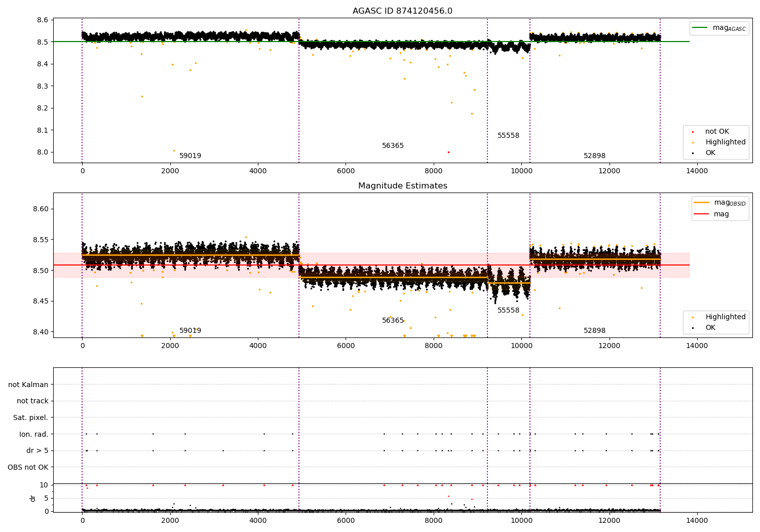Click the "AGASC ID 874120456.0" plot title
This screenshot has height=532, width=760.
402,11
